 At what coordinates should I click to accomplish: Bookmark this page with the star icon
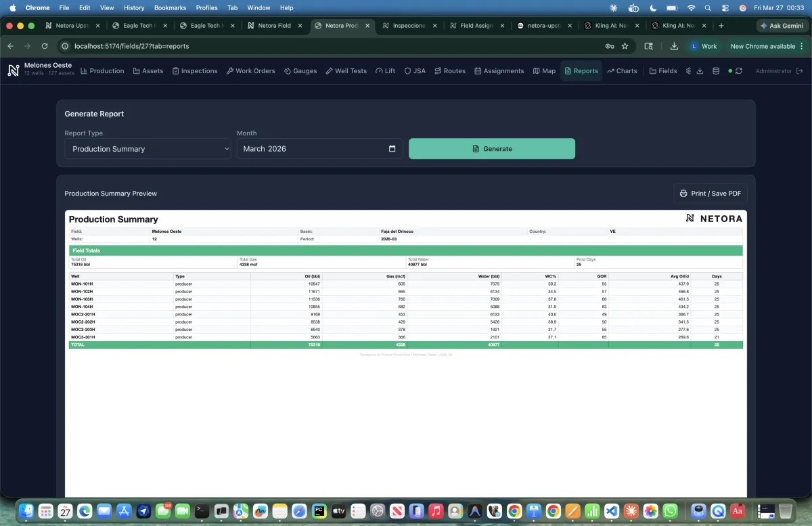click(625, 46)
